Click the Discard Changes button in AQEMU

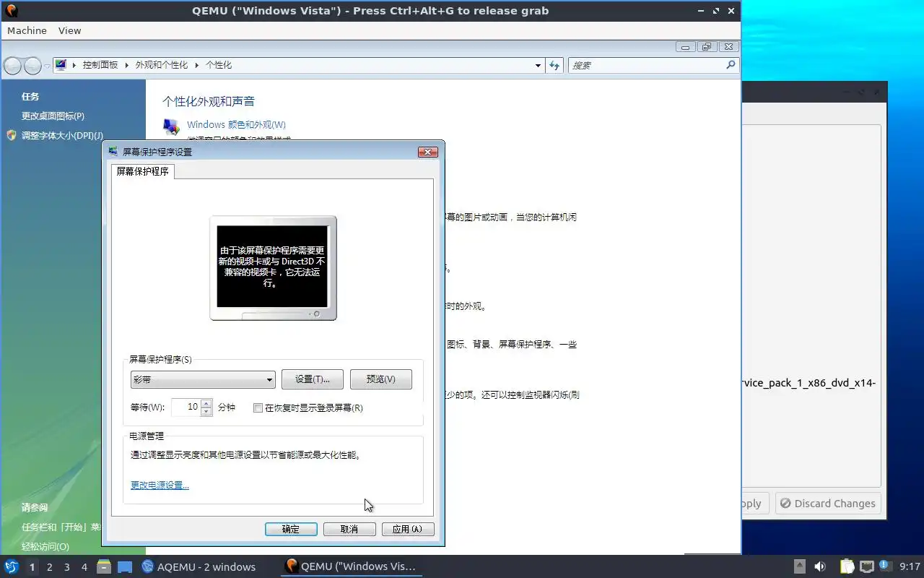828,504
